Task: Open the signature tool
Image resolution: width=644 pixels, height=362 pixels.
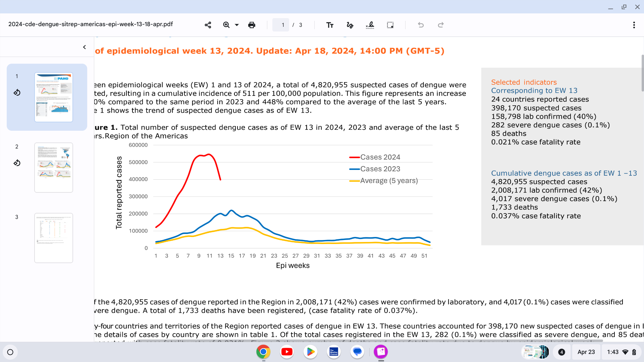Action: pos(370,25)
